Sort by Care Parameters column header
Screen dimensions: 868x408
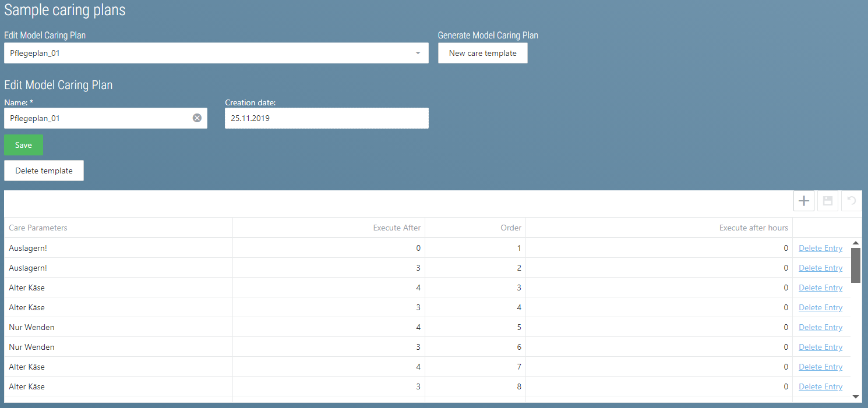38,228
